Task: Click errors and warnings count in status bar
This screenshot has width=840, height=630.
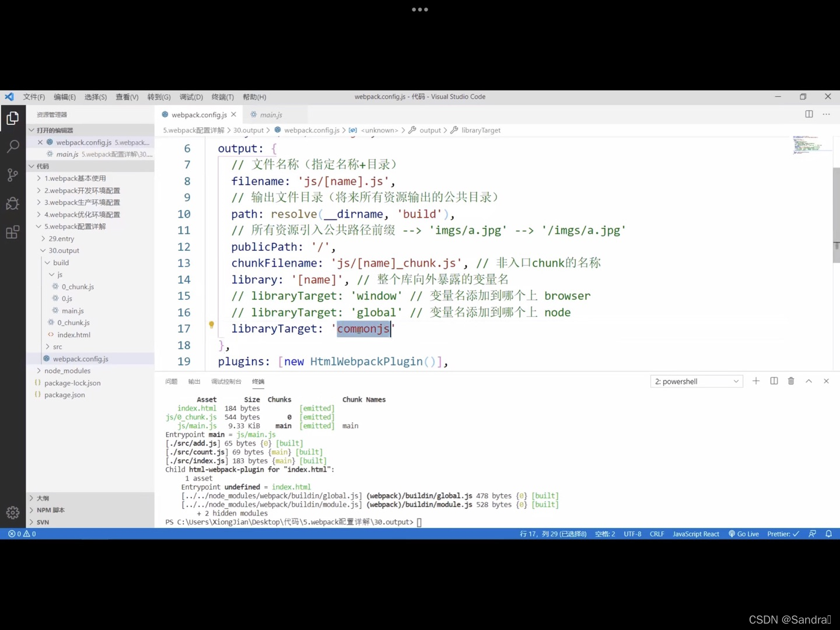Action: [22, 534]
